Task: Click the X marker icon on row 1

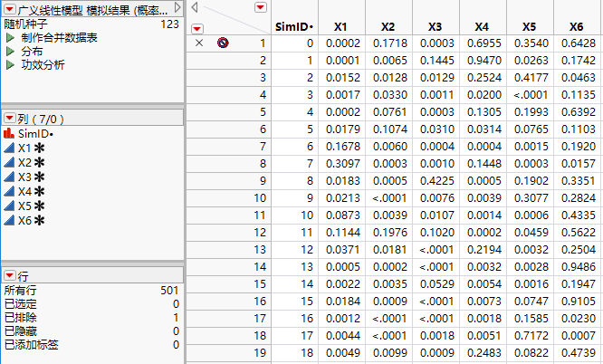Action: tap(200, 43)
